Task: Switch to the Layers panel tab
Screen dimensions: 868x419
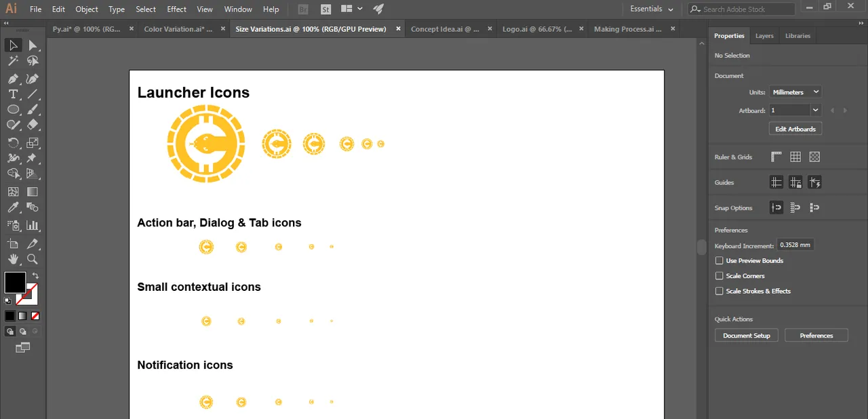Action: coord(764,36)
